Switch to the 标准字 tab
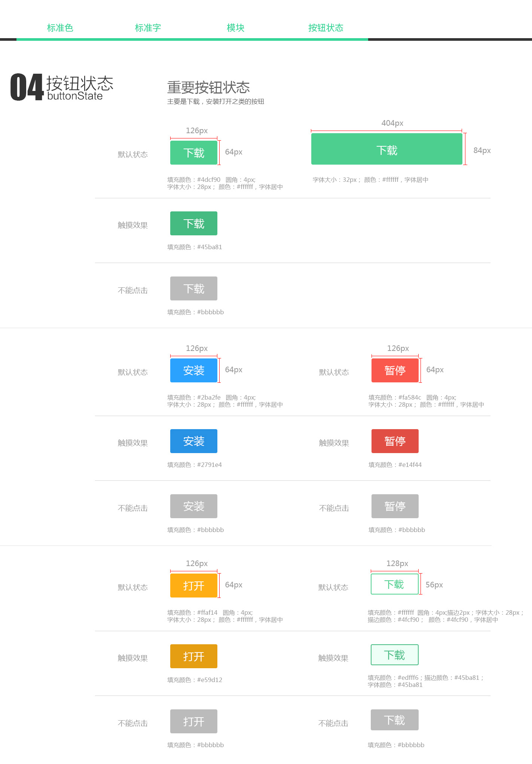 coord(148,28)
